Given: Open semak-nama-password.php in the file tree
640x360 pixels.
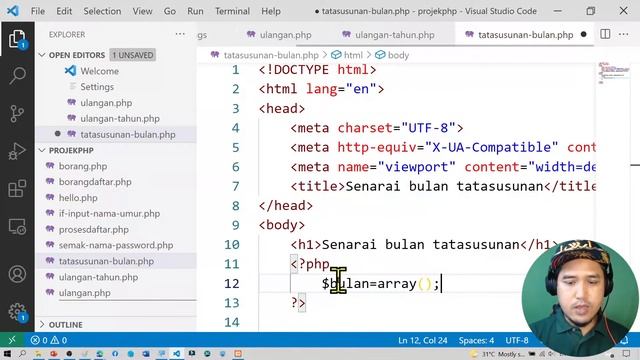Looking at the screenshot, I should [116, 245].
